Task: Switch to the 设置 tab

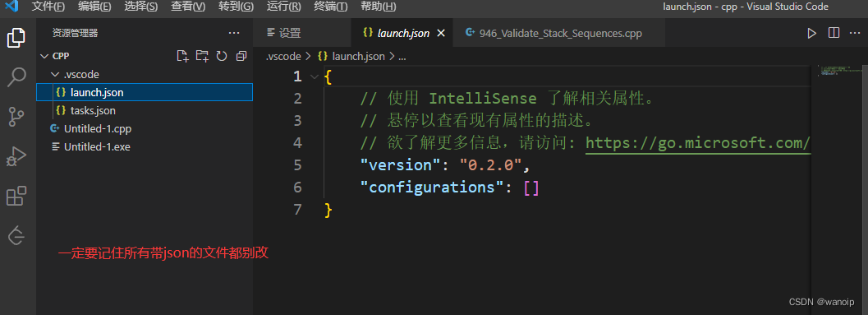Action: click(302, 33)
